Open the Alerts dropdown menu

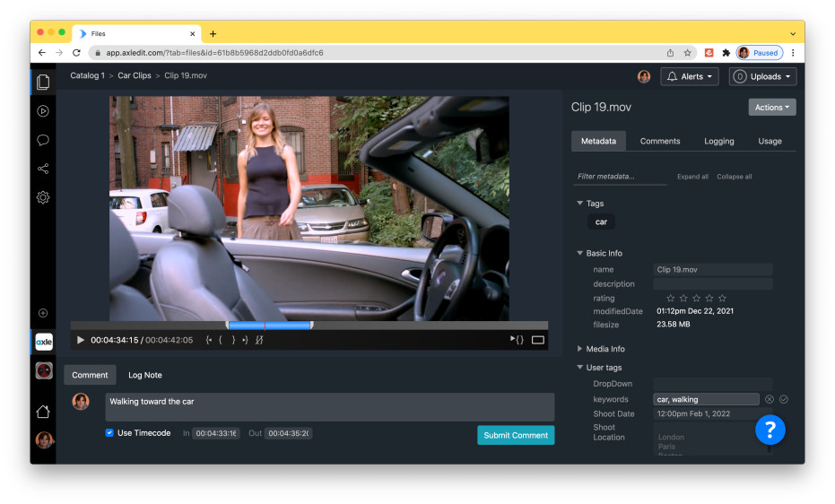click(x=691, y=77)
